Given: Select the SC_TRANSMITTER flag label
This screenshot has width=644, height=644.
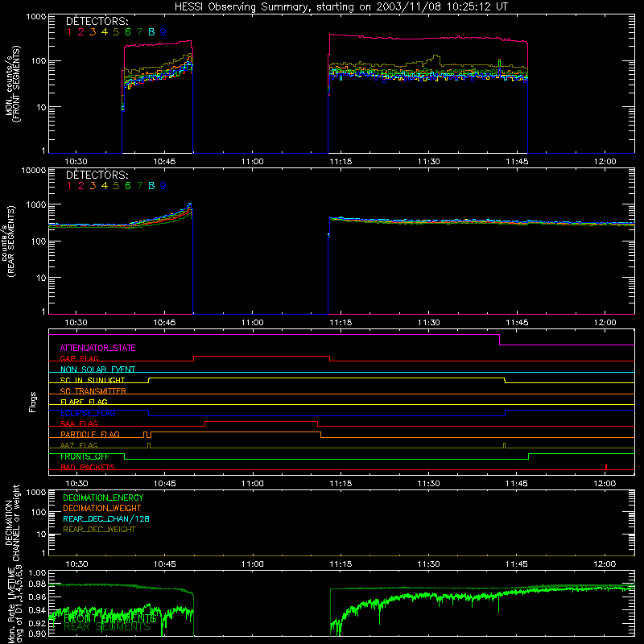Looking at the screenshot, I should [x=93, y=391].
